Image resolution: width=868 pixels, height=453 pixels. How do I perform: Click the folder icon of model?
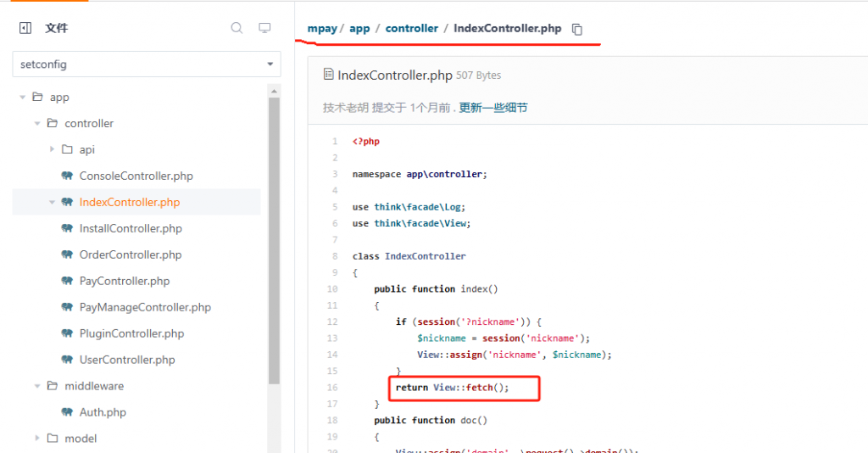click(53, 438)
